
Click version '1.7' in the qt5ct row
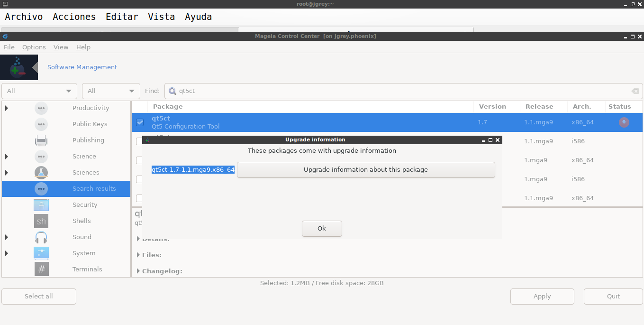pos(482,122)
